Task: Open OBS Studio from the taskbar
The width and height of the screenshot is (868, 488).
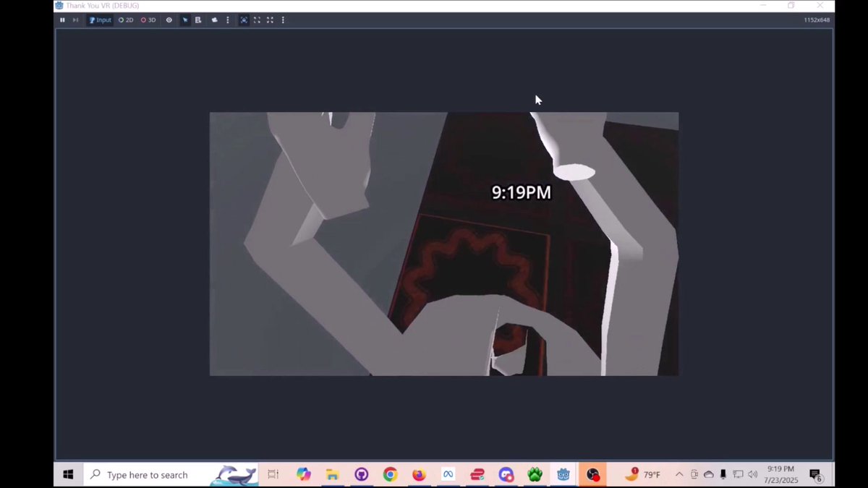Action: pyautogui.click(x=593, y=474)
